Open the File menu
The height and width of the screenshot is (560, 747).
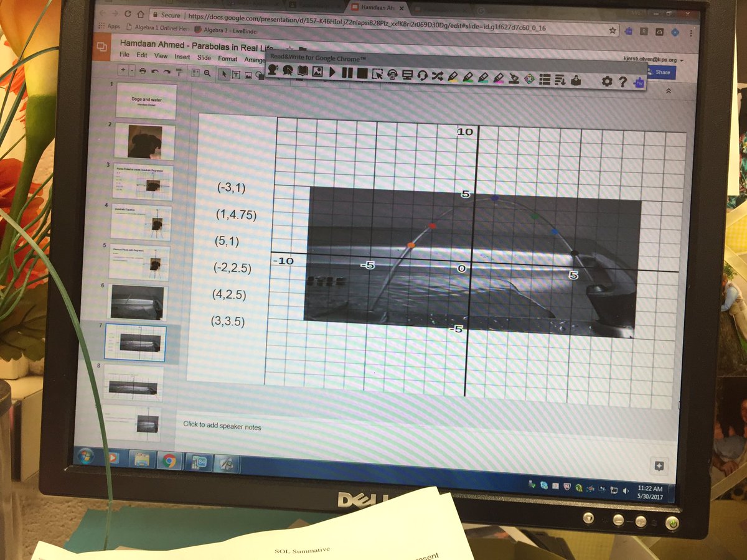click(125, 55)
